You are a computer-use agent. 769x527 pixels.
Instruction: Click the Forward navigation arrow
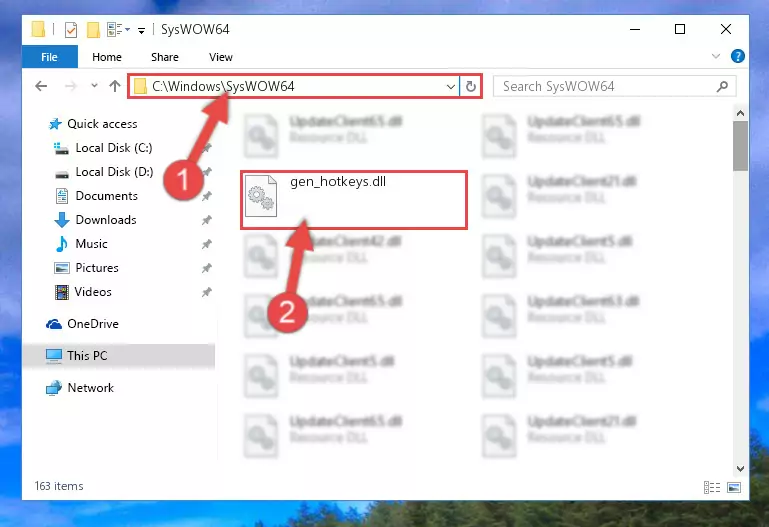click(71, 86)
